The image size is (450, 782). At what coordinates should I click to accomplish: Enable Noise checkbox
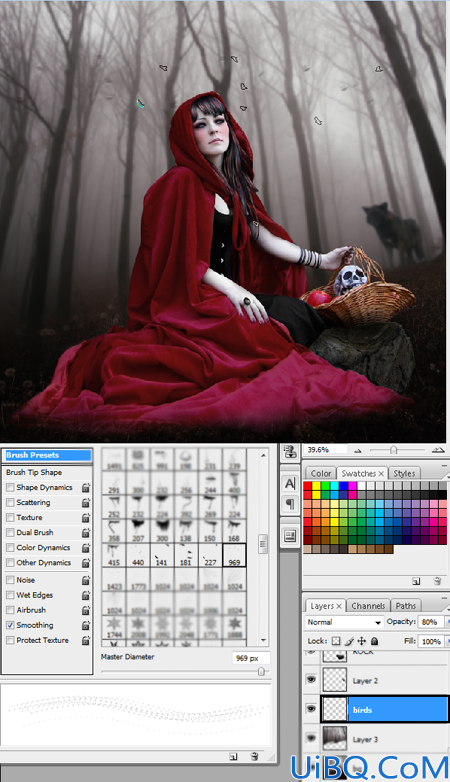pos(10,580)
